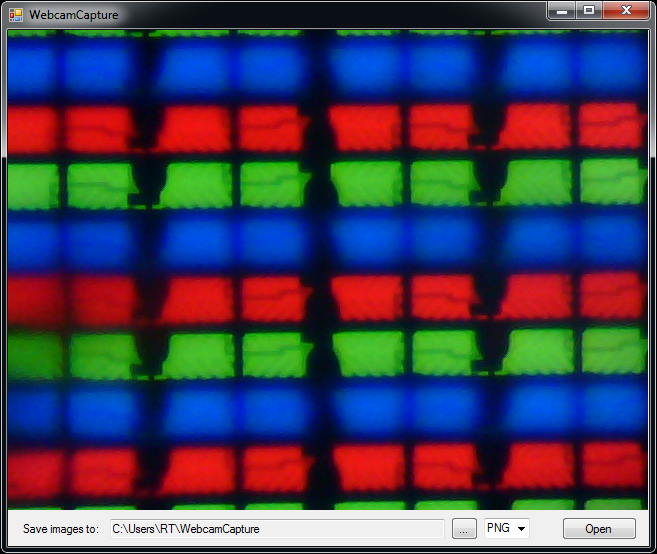This screenshot has width=657, height=554.
Task: Click the Open button
Action: click(x=599, y=529)
